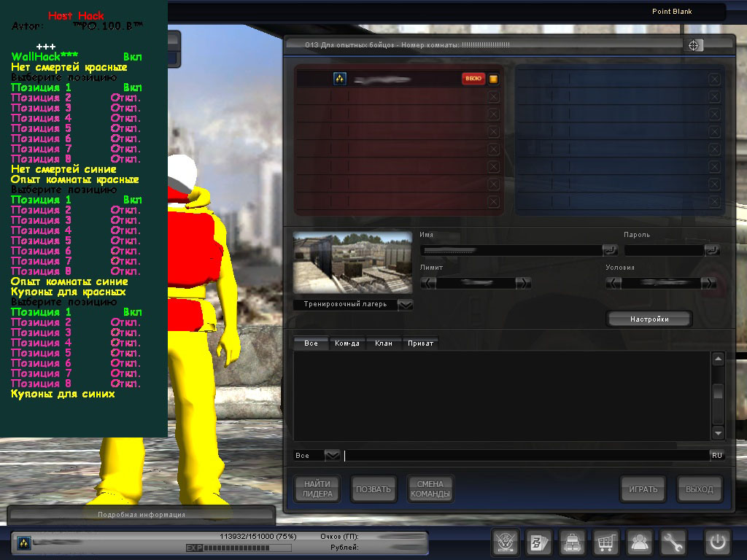747x560 pixels.
Task: Click the power exit icon
Action: [718, 542]
